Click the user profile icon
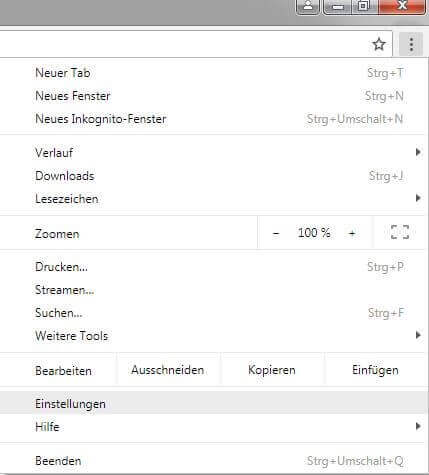The image size is (429, 475). pyautogui.click(x=308, y=6)
